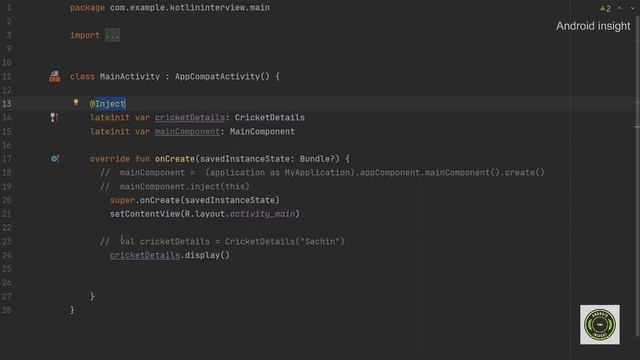
Task: Open the warnings indicator showing 2 problems
Action: 606,8
